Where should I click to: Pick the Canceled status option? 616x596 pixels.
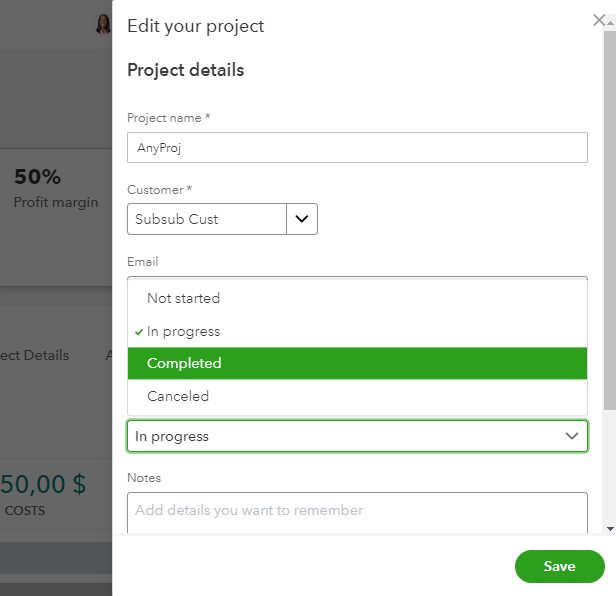[x=178, y=396]
